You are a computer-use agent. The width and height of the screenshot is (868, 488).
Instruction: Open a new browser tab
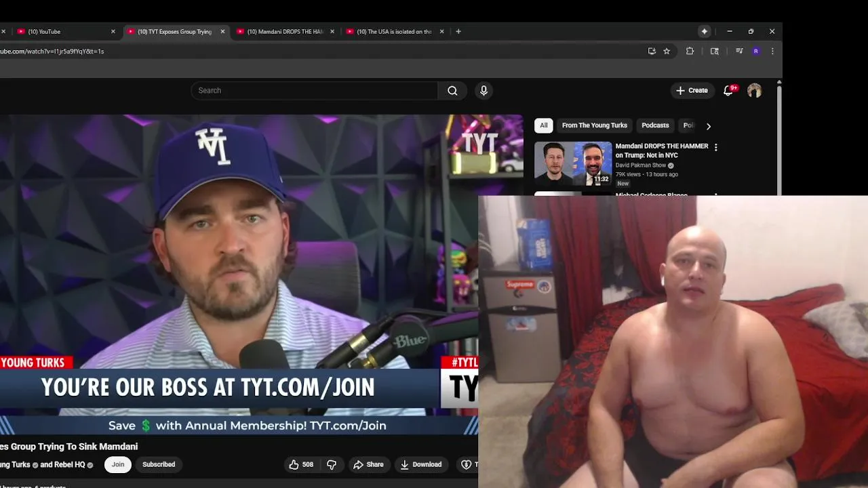[x=458, y=31]
